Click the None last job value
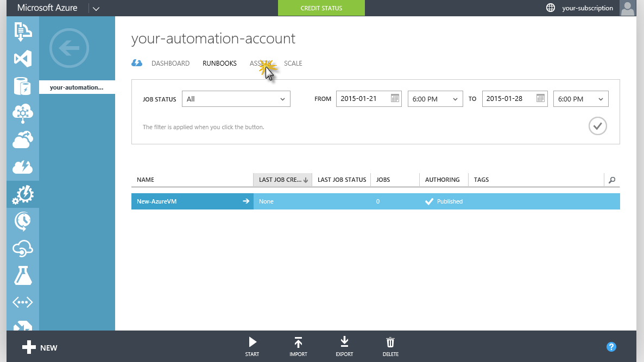 (266, 201)
